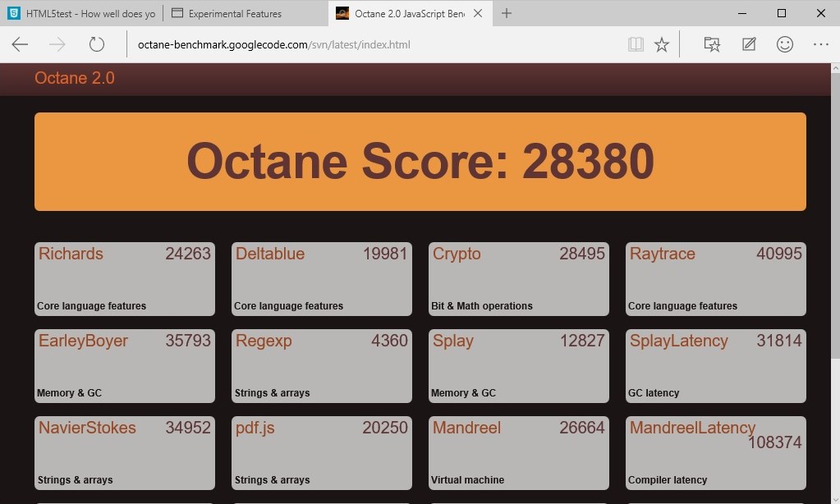
Task: Open the Splay benchmark link
Action: (452, 341)
